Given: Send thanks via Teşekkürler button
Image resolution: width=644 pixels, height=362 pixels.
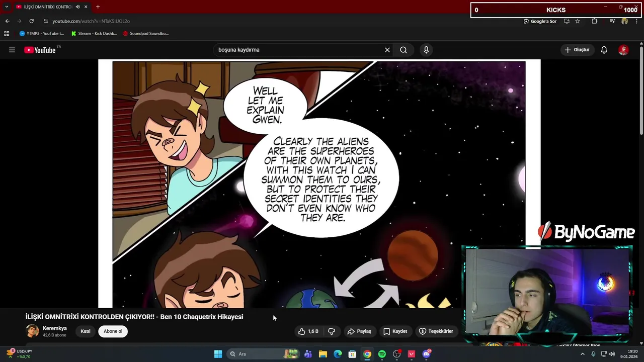Looking at the screenshot, I should pos(436,331).
